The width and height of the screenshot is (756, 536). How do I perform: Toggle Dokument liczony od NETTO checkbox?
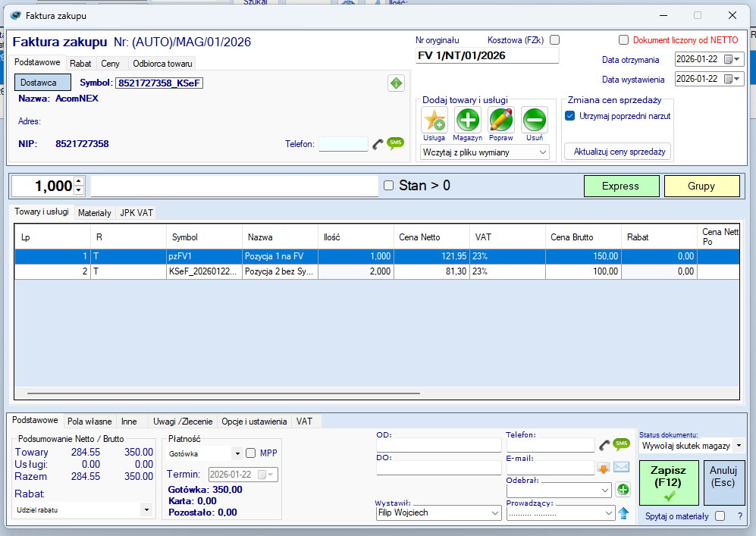tap(623, 40)
